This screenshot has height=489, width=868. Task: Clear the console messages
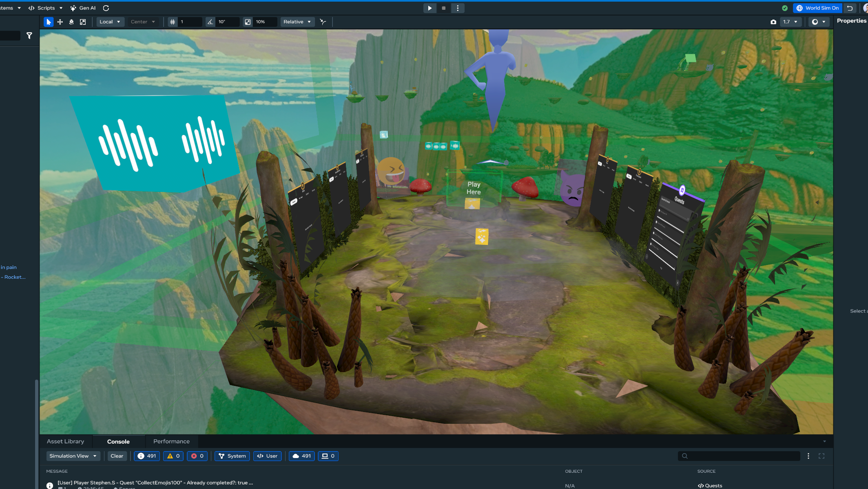tap(117, 456)
